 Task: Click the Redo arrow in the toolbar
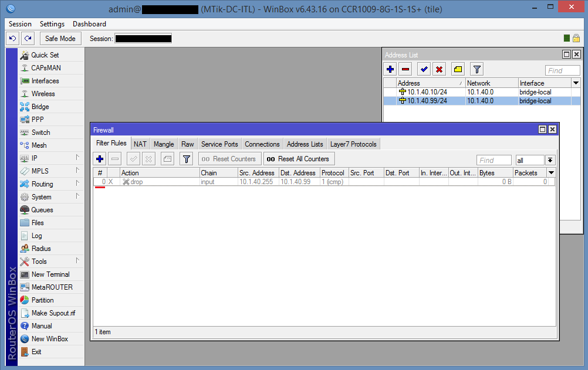[28, 39]
